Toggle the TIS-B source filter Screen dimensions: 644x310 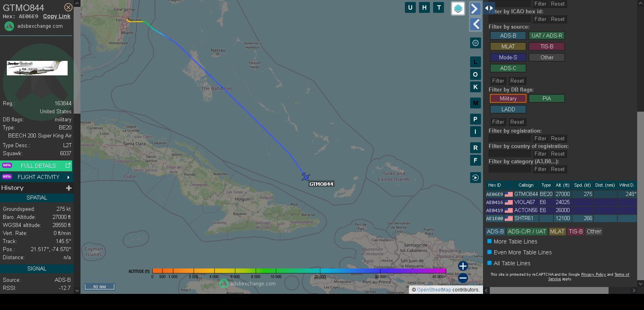[547, 46]
